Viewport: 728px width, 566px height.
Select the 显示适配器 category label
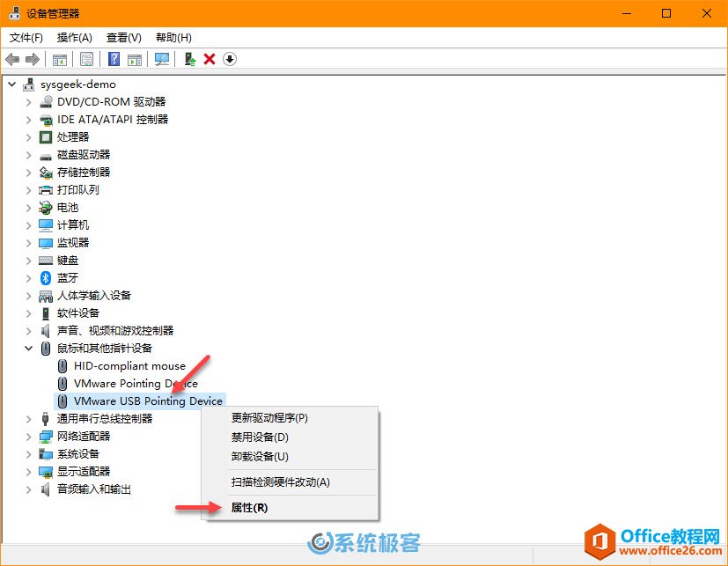84,472
